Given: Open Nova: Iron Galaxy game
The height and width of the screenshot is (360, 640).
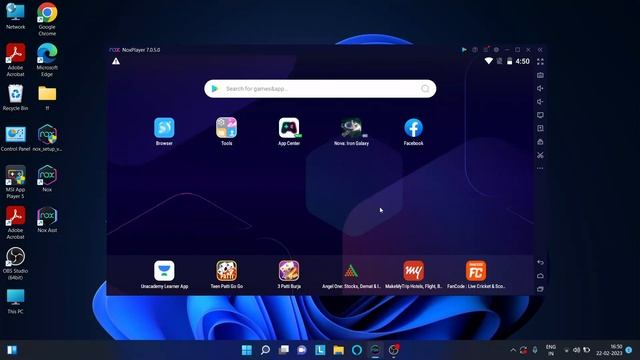Looking at the screenshot, I should pyautogui.click(x=351, y=128).
